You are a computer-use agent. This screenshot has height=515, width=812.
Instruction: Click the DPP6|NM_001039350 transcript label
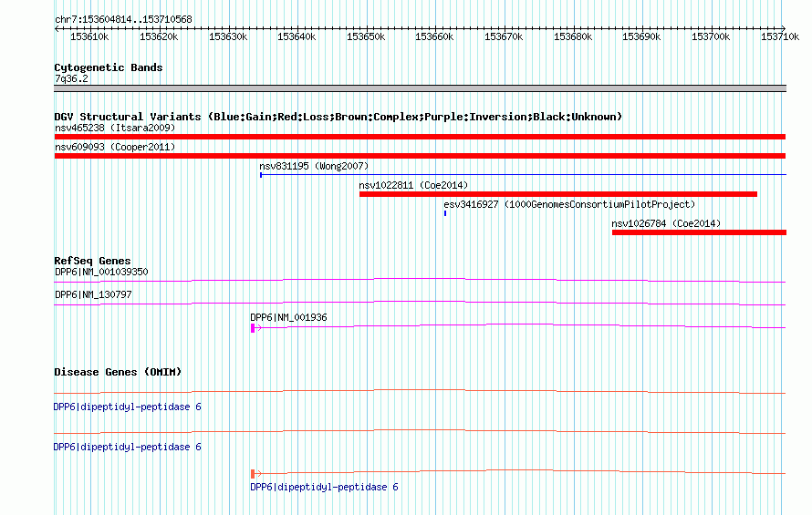pos(101,272)
